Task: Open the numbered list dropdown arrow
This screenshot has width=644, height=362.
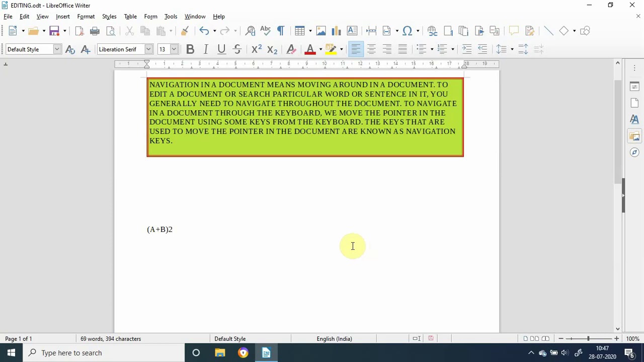Action: point(452,49)
